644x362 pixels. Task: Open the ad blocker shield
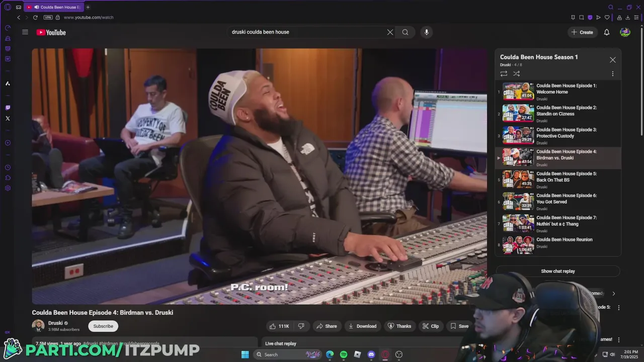(590, 17)
